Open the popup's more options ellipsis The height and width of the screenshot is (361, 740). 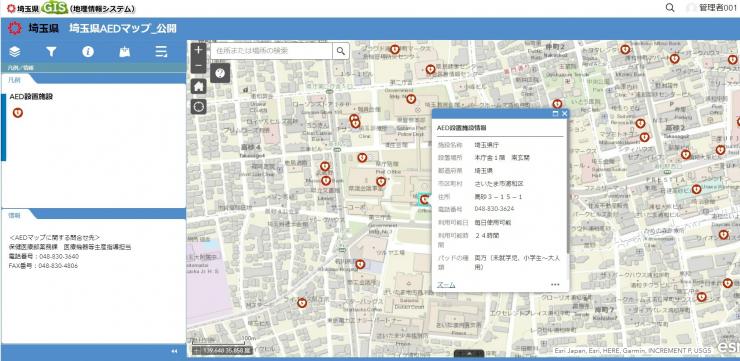click(555, 285)
